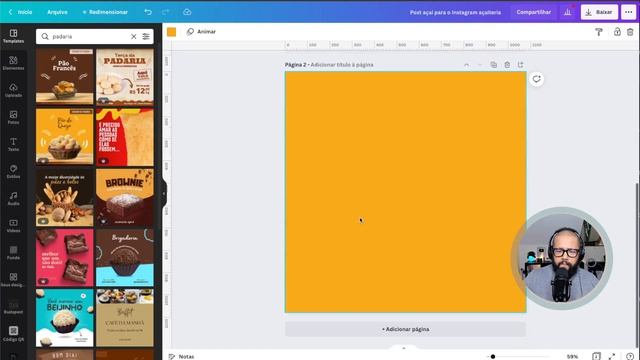
Task: Open the Estilos sidebar tab
Action: tap(13, 171)
